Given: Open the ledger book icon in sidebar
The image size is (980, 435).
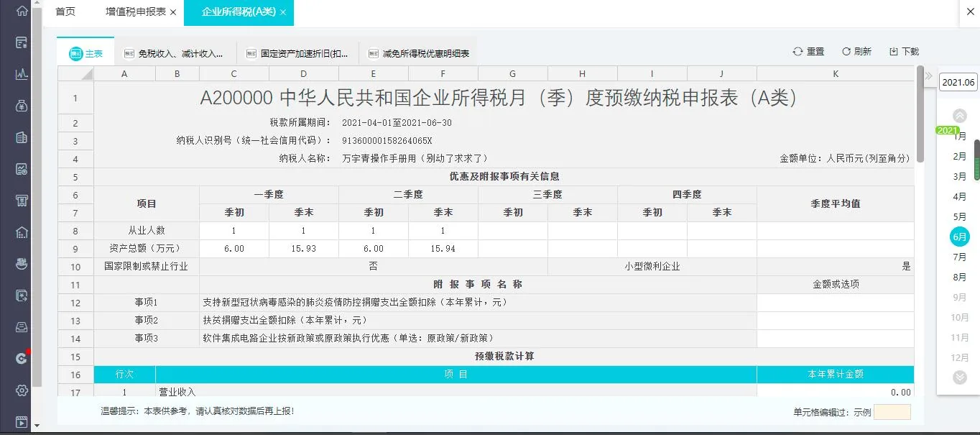Looking at the screenshot, I should 22,137.
